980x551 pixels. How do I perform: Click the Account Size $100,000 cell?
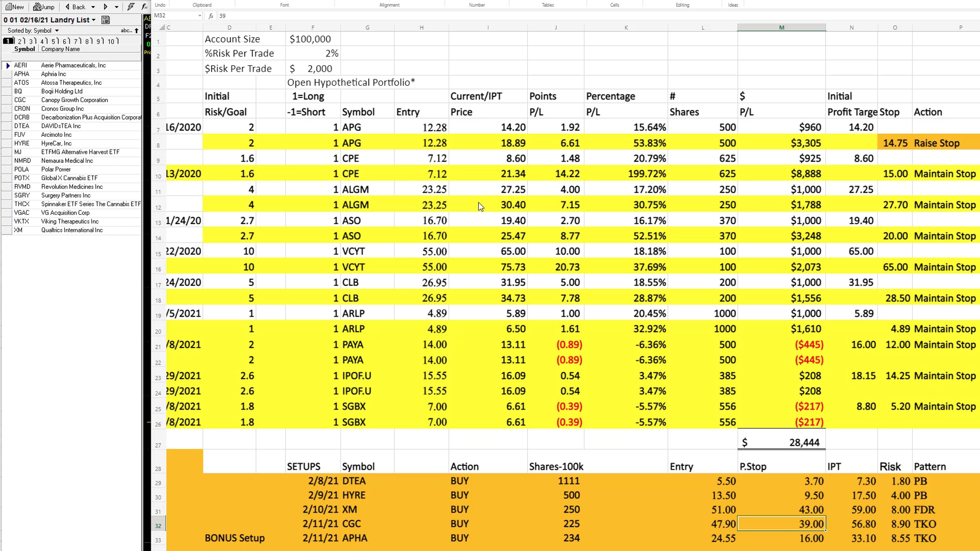313,39
